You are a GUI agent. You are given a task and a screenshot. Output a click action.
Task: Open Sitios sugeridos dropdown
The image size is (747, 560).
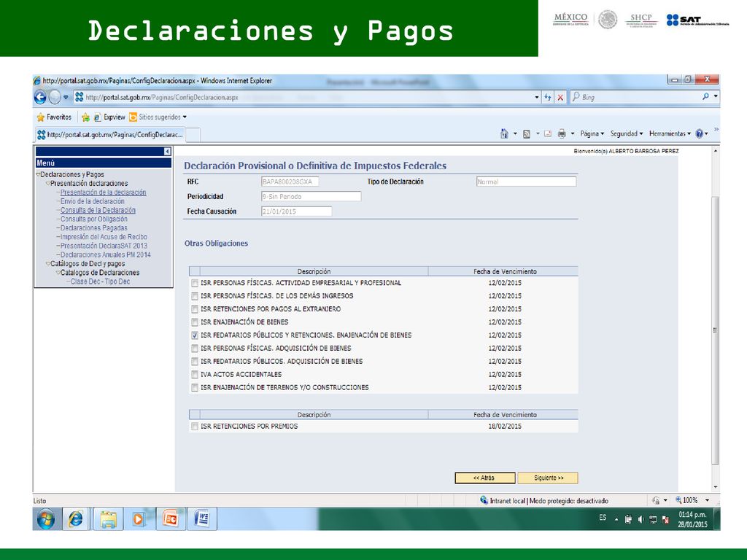tap(158, 117)
